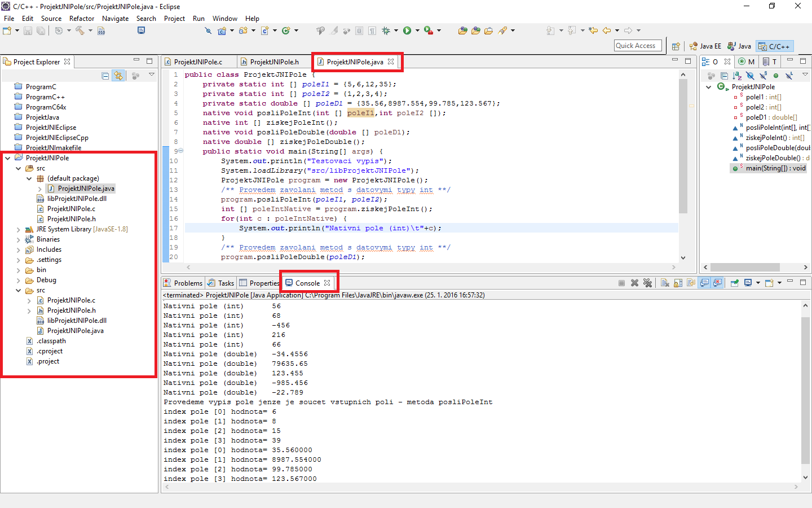Switch to the Java perspective

point(739,46)
